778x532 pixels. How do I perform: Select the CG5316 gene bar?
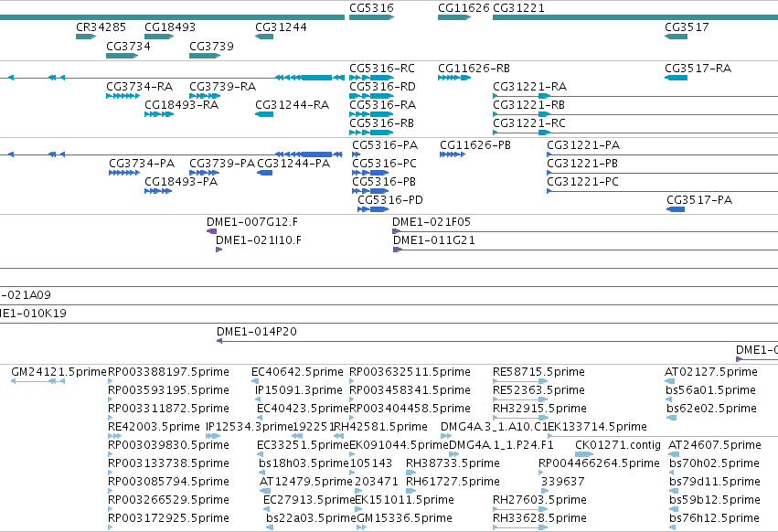click(371, 17)
